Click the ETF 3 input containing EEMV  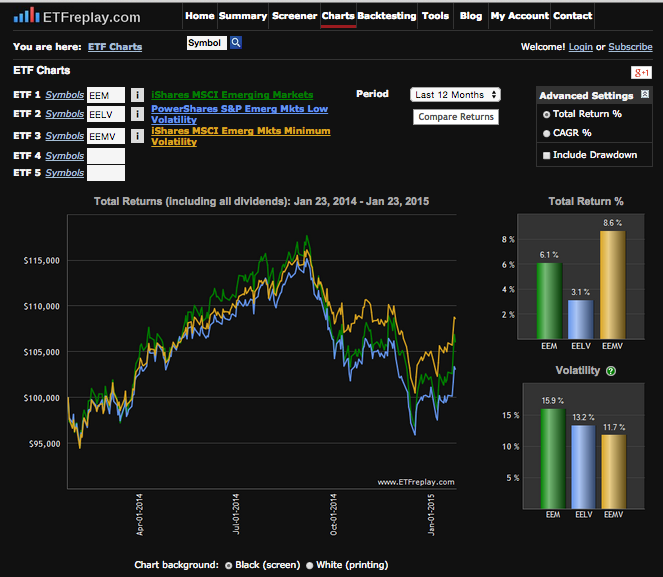click(x=106, y=136)
